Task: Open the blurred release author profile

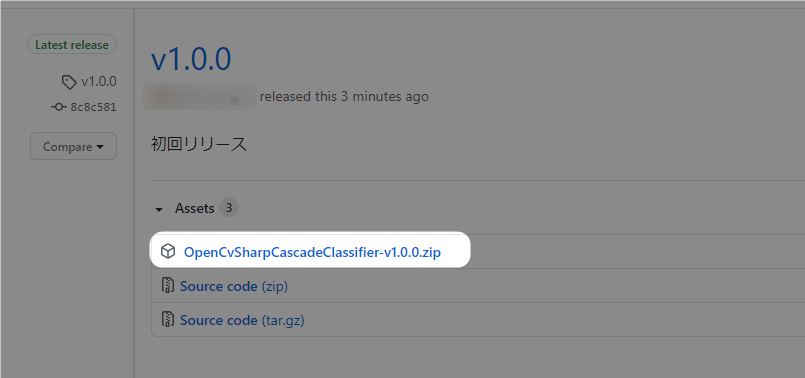Action: [x=200, y=97]
